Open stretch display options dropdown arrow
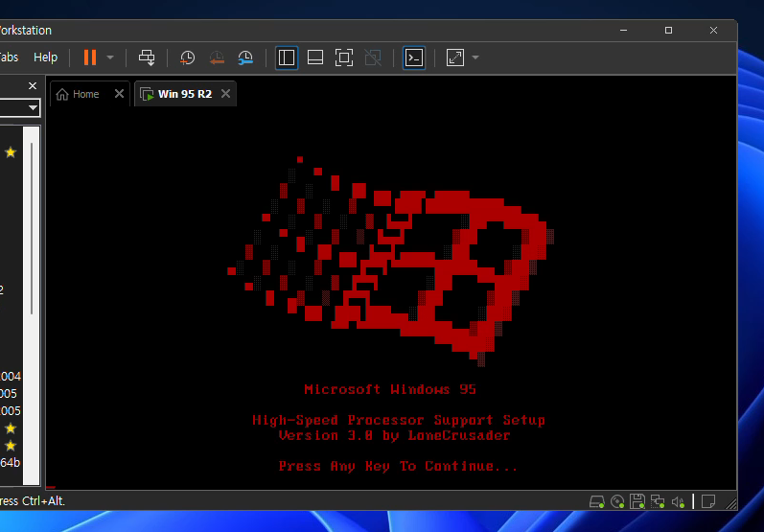 pyautogui.click(x=475, y=58)
